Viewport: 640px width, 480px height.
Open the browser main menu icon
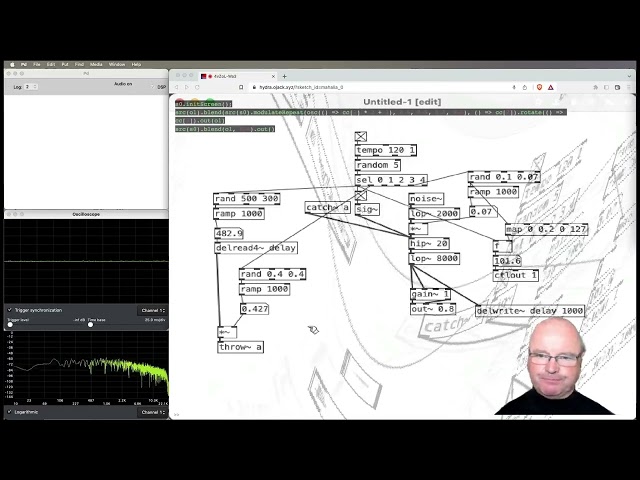coord(629,87)
